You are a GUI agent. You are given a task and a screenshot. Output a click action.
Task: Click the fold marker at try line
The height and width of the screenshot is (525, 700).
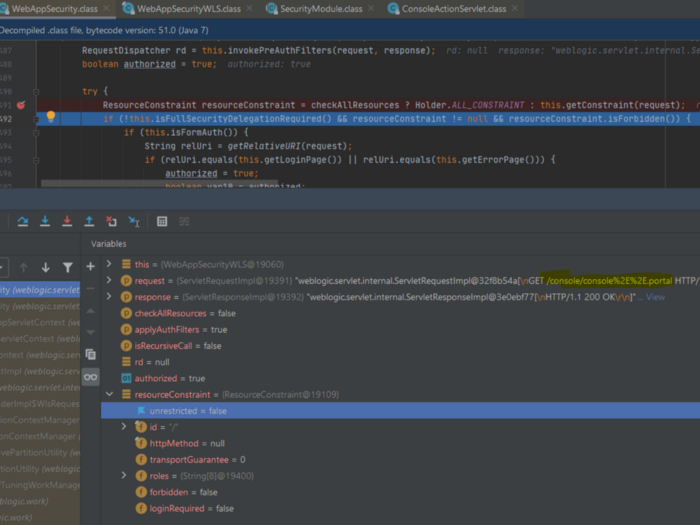(x=36, y=92)
